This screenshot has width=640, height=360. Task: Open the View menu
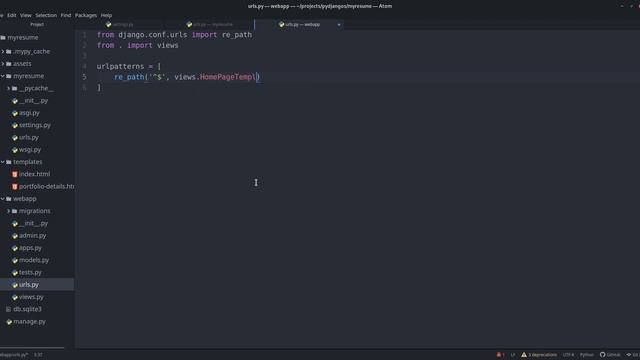pyautogui.click(x=25, y=15)
